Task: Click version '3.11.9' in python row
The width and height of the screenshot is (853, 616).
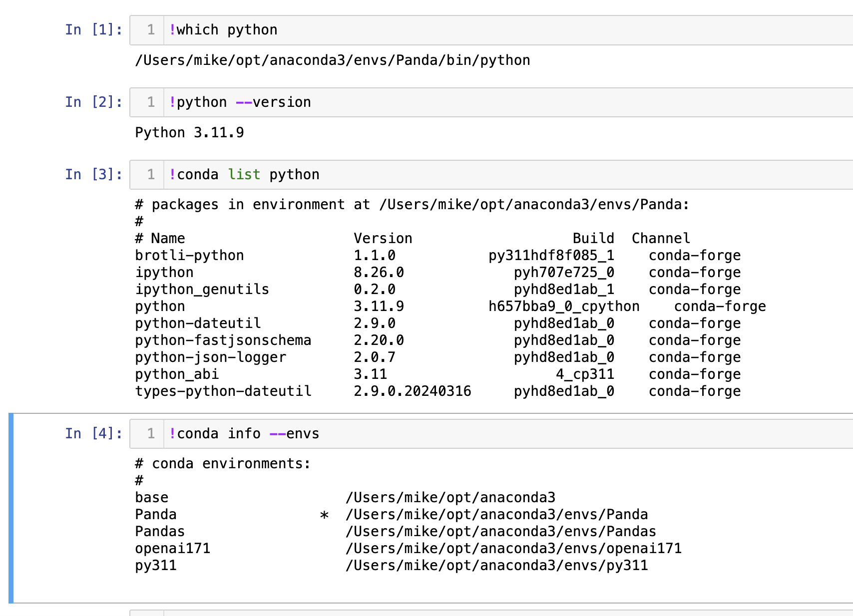Action: tap(379, 307)
